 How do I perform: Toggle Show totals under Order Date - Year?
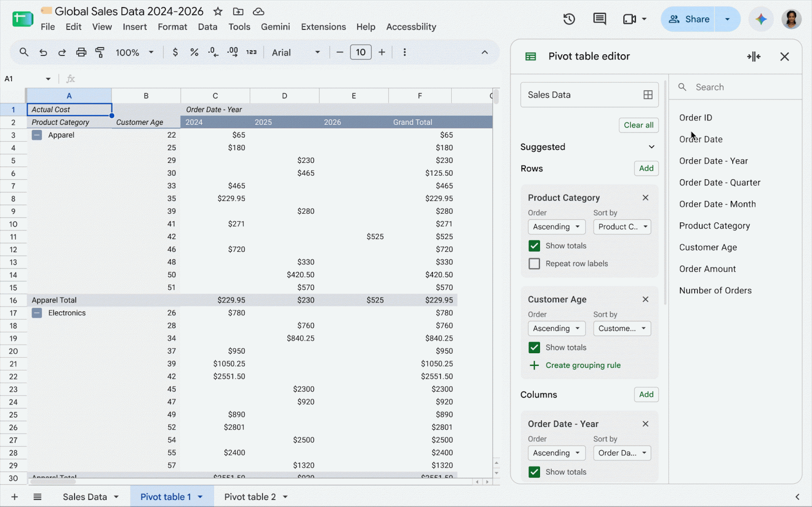pos(534,471)
